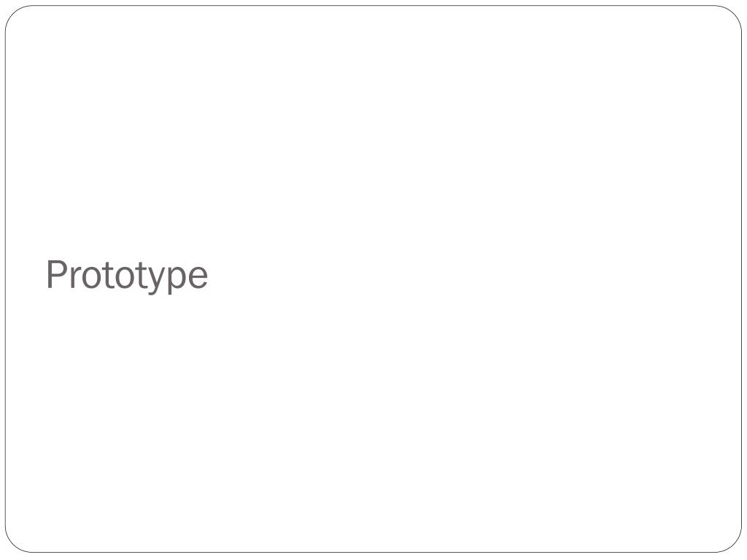Click the second letter o in Prototype

[x=124, y=278]
